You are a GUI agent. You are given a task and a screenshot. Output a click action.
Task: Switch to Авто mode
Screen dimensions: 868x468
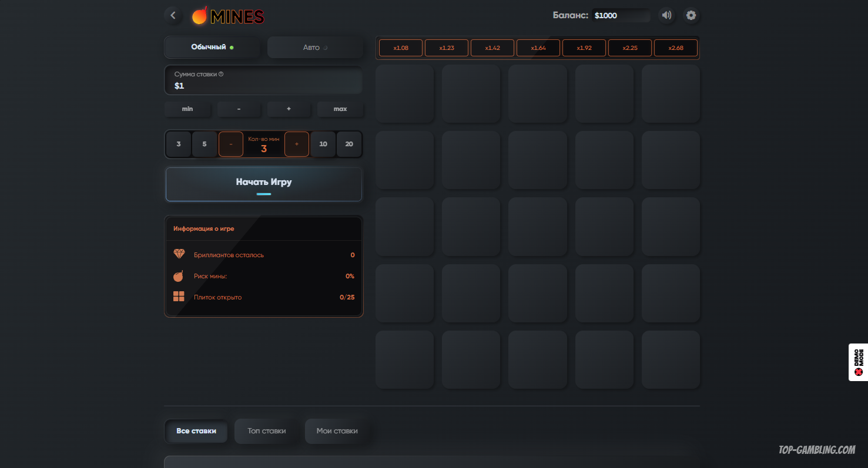point(315,48)
